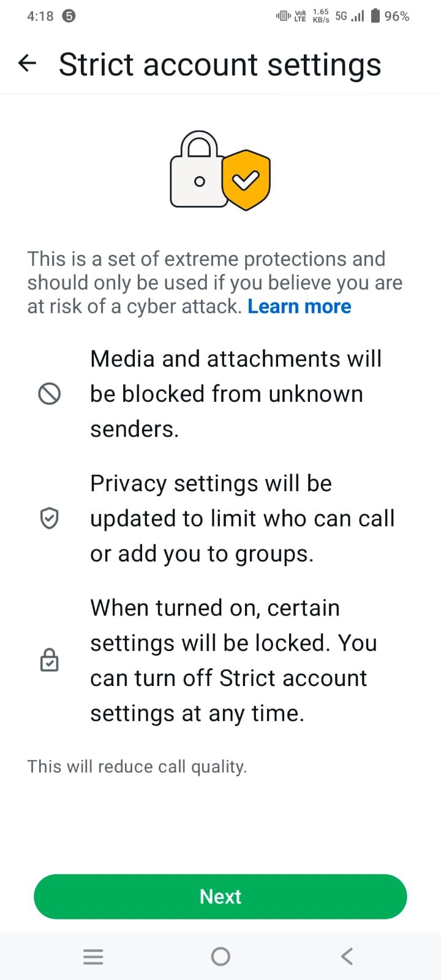The height and width of the screenshot is (980, 441).
Task: Tap the media and attachments blocked text
Action: [x=236, y=394]
